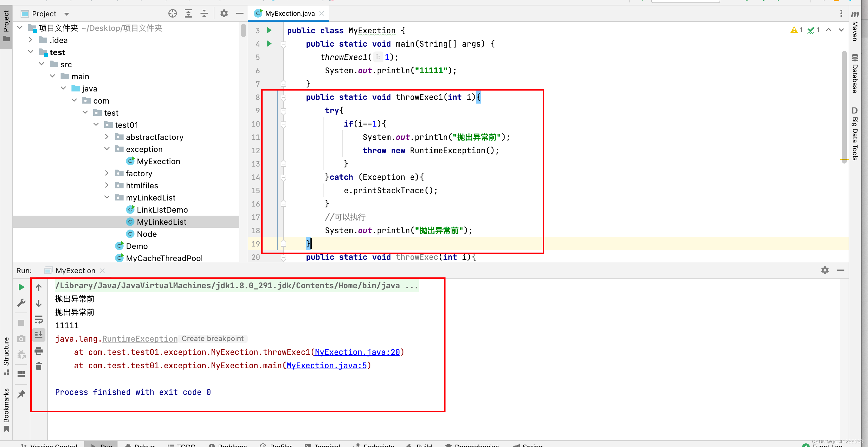Open the LinkListDemo class in tree
Viewport: 868px width, 447px height.
[x=162, y=210]
